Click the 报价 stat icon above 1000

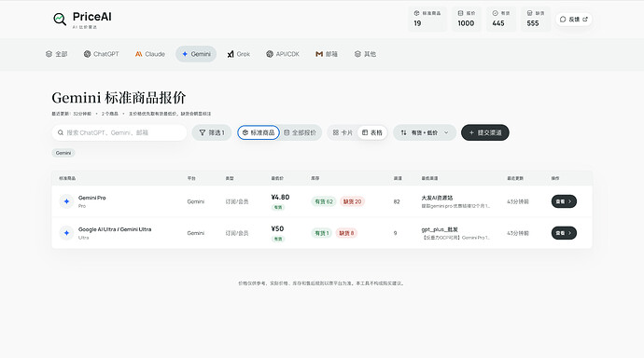460,13
